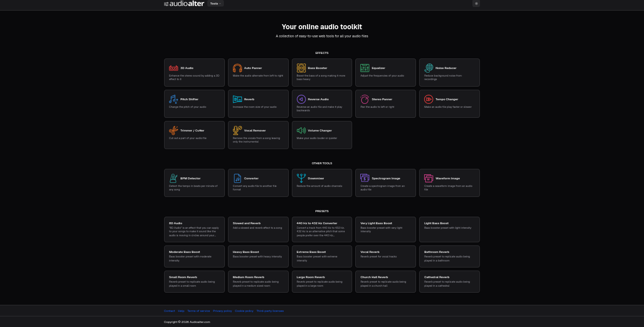Open the Vocal Remover microphone icon

point(237,130)
